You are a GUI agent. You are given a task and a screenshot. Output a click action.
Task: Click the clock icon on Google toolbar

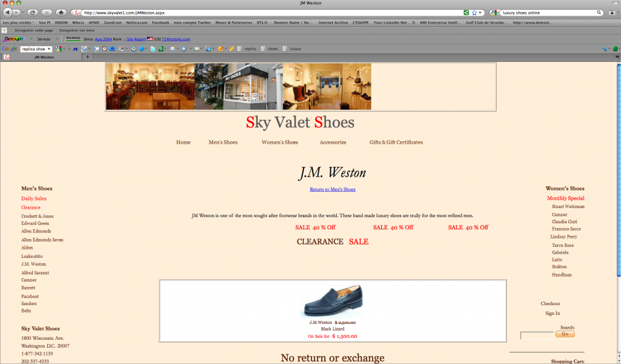click(x=134, y=49)
